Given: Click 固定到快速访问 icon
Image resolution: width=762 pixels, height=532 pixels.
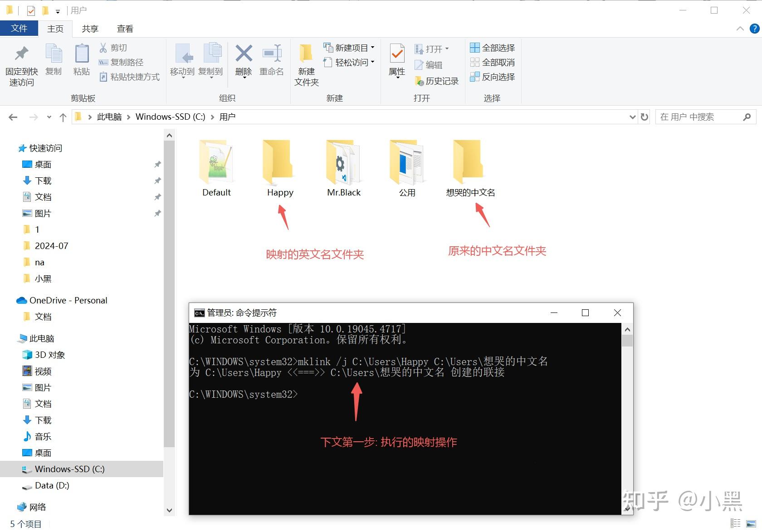Looking at the screenshot, I should click(21, 61).
